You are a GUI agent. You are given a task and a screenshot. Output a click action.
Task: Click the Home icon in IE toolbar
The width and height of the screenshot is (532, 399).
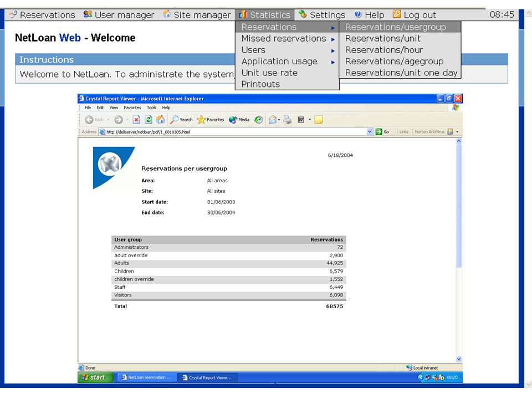pos(160,120)
